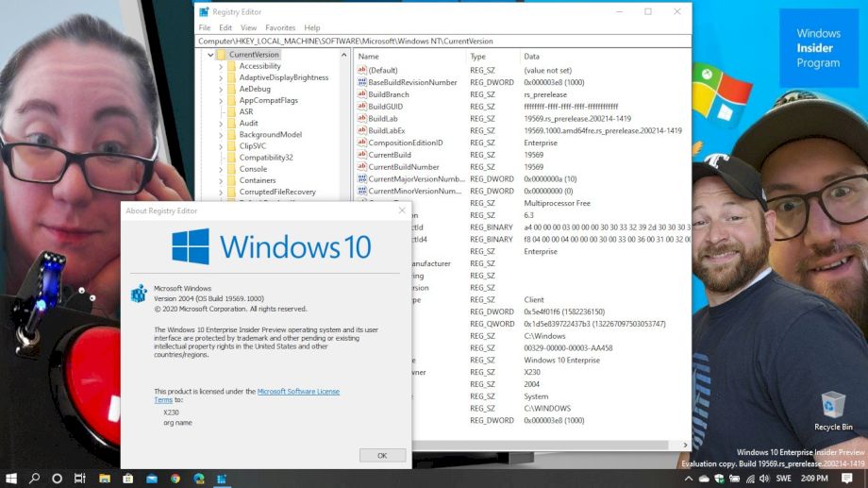Viewport: 868px width, 488px height.
Task: Sort by the Name column header
Action: (410, 57)
